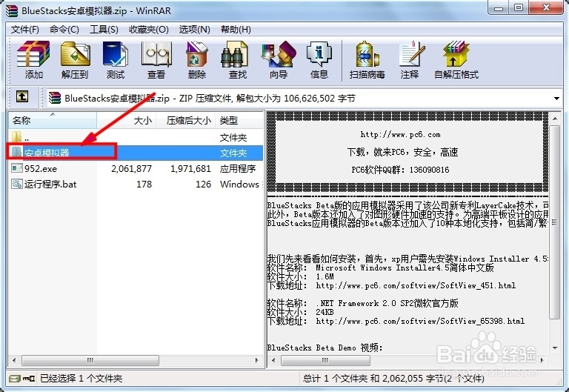
Task: Expand the address bar dropdown arrow
Action: point(556,99)
